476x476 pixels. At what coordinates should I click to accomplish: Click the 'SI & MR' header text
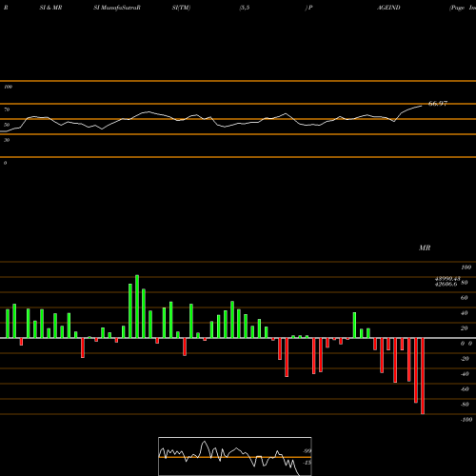pyautogui.click(x=50, y=8)
